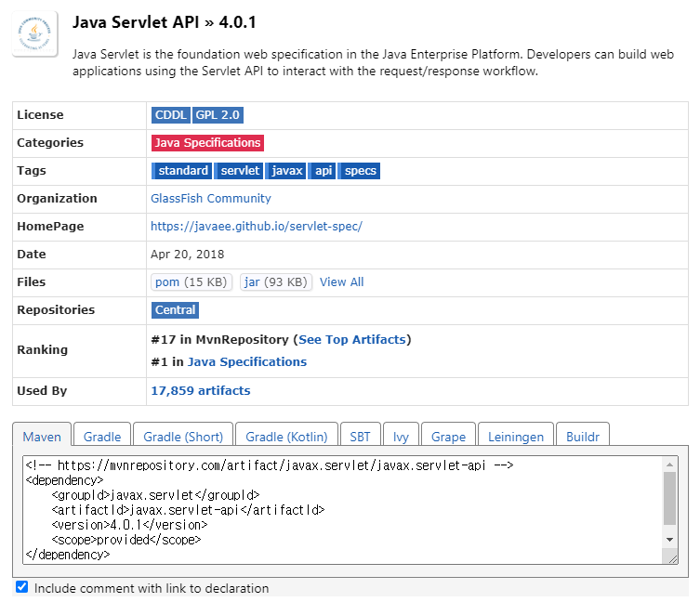Open the Java Specifications category badge
The width and height of the screenshot is (700, 602).
(x=207, y=143)
